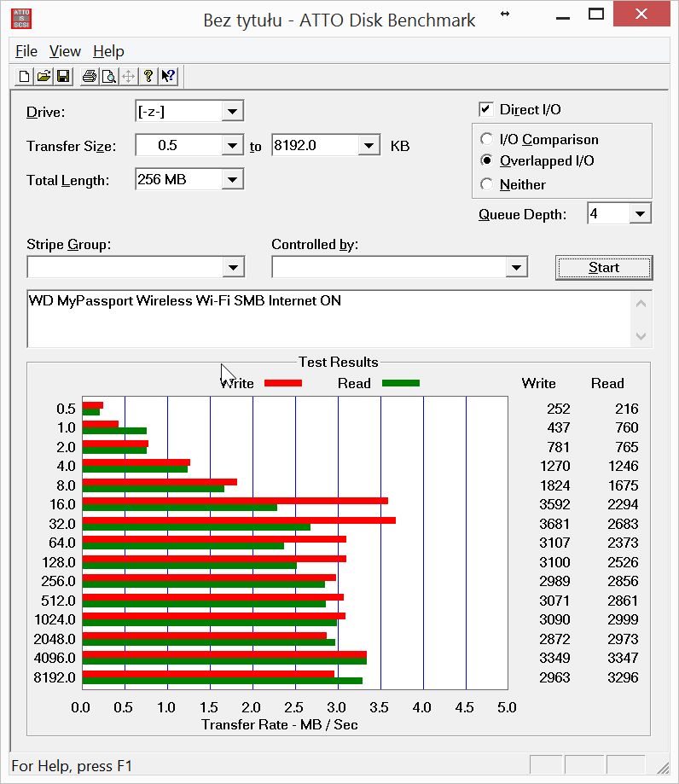Click the 1024.0 transfer size row label
This screenshot has height=784, width=679.
coord(55,619)
